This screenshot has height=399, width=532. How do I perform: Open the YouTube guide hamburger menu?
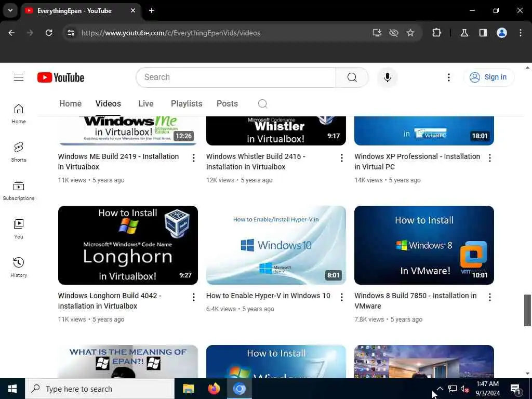coord(19,77)
